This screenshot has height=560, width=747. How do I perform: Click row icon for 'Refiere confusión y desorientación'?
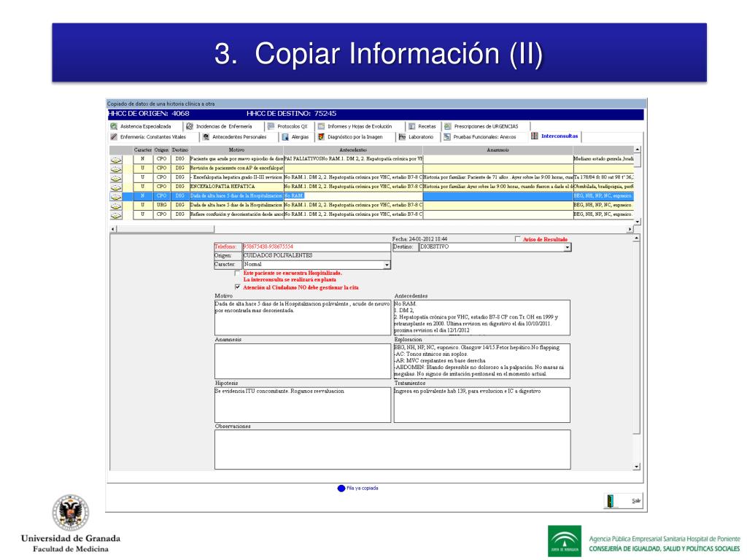[116, 215]
